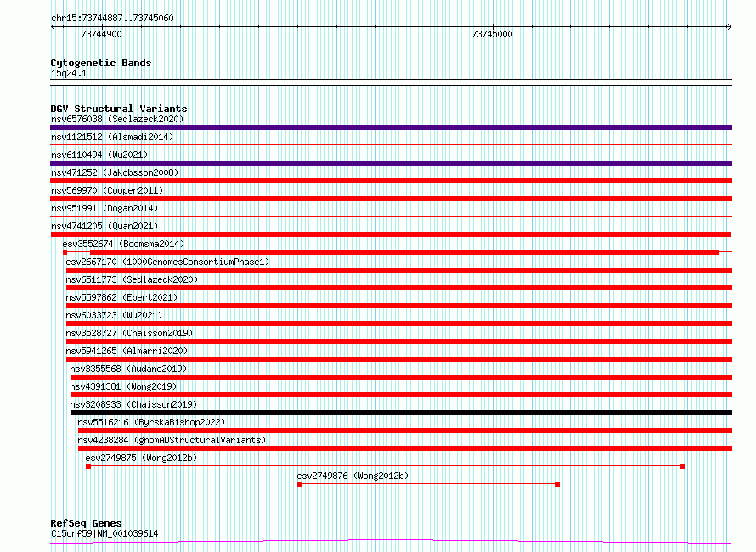Select the black bar under nsv3208933
Screen dimensions: 756x552
tap(401, 413)
